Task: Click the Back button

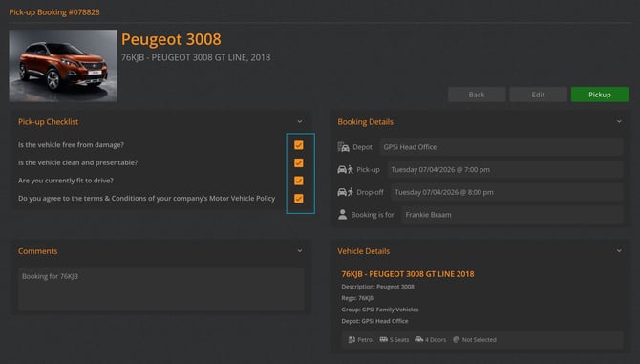Action: coord(477,95)
